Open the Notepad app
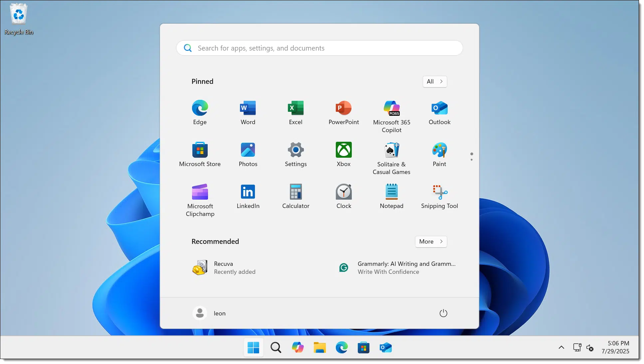644x364 pixels. click(x=391, y=196)
